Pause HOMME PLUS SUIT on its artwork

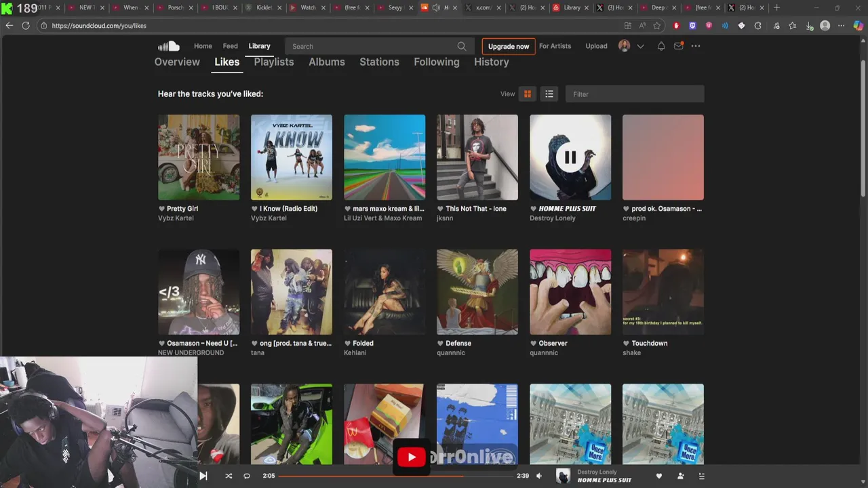point(570,157)
